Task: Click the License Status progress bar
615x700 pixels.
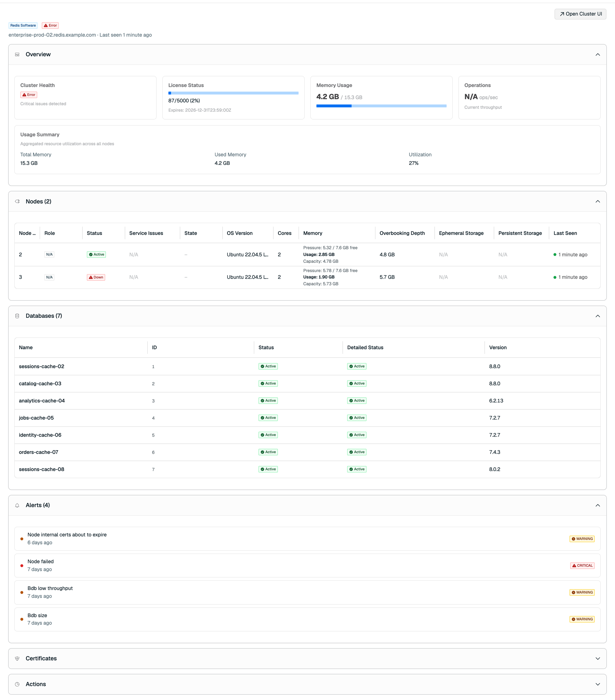Action: click(x=233, y=93)
